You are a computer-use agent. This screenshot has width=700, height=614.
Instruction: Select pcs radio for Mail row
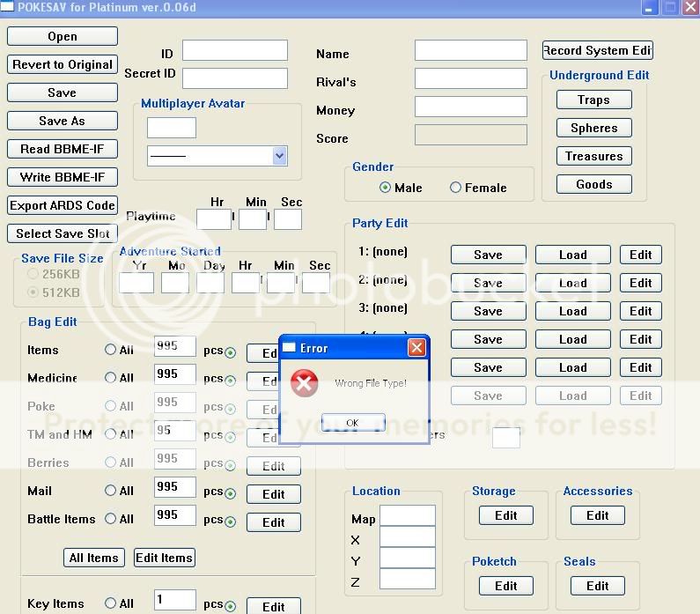[231, 493]
